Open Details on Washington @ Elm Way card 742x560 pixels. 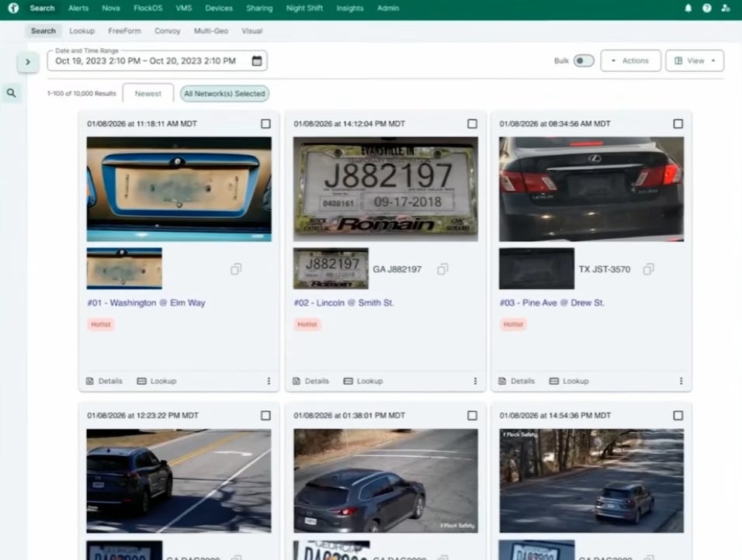(x=105, y=381)
